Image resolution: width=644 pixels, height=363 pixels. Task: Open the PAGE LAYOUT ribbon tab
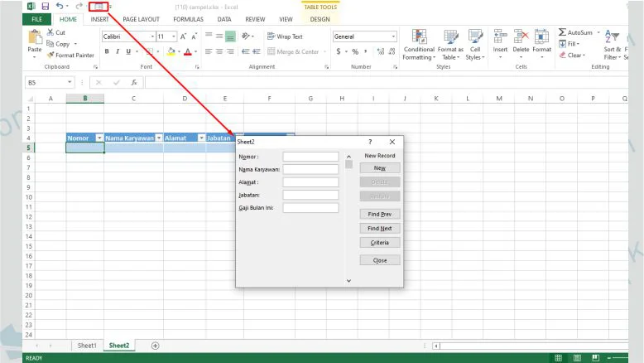click(x=141, y=18)
